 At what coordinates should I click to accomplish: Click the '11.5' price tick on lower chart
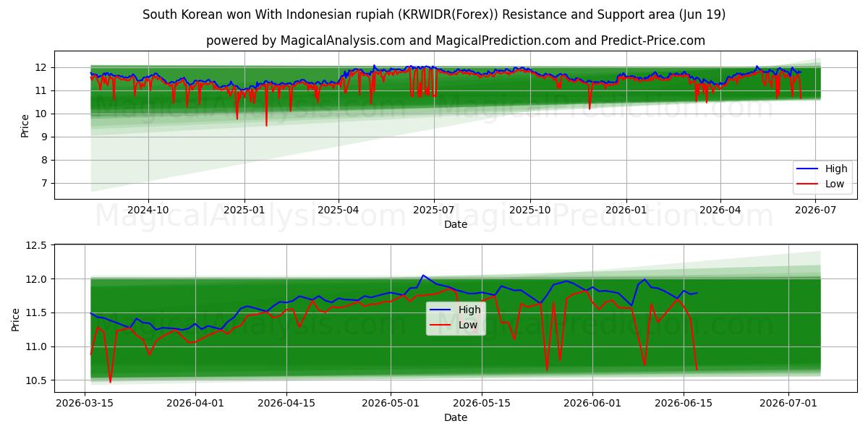[36, 313]
